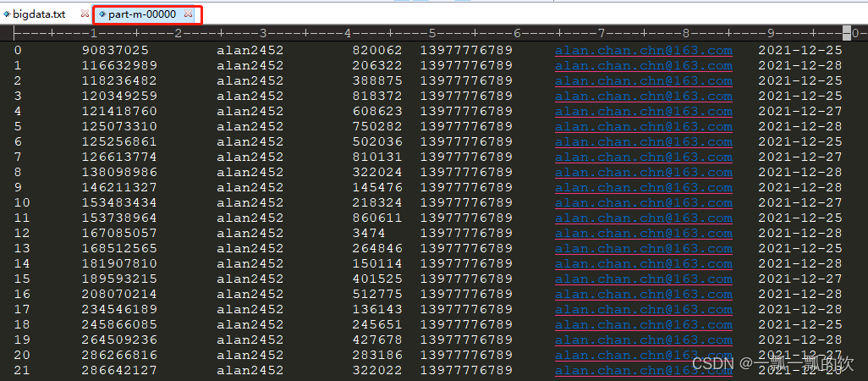Open the email link beside 810131
Viewport: 868px width, 381px height.
644,157
